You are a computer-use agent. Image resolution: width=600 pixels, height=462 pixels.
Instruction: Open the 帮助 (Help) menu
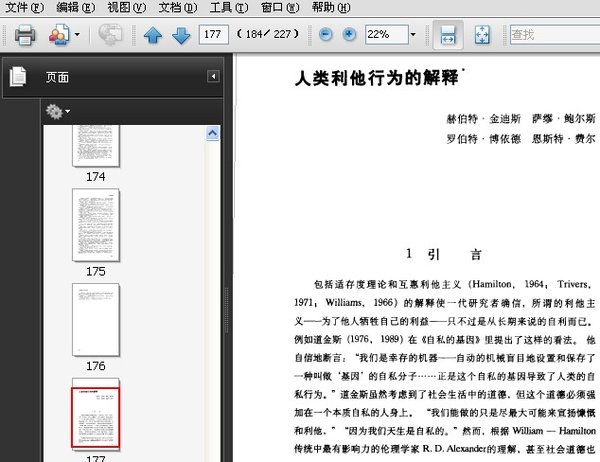point(330,7)
